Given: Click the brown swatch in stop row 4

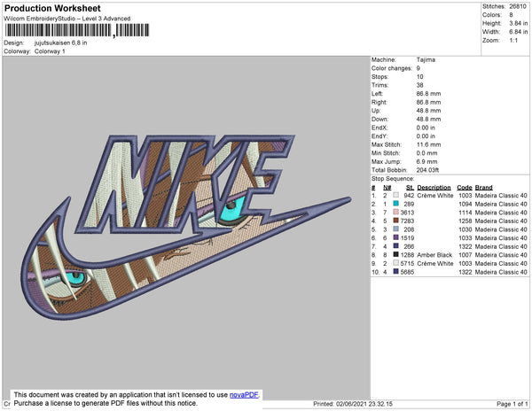Looking at the screenshot, I should point(396,221).
